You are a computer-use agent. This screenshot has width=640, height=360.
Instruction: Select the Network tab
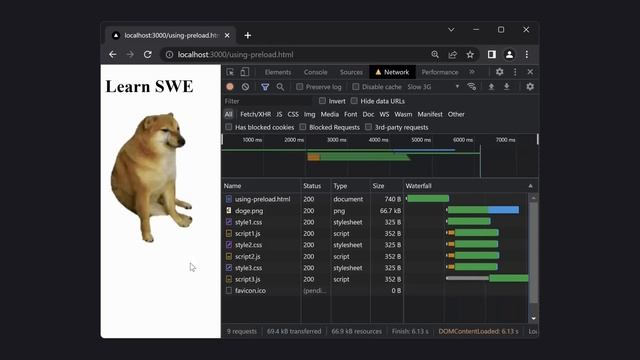392,72
